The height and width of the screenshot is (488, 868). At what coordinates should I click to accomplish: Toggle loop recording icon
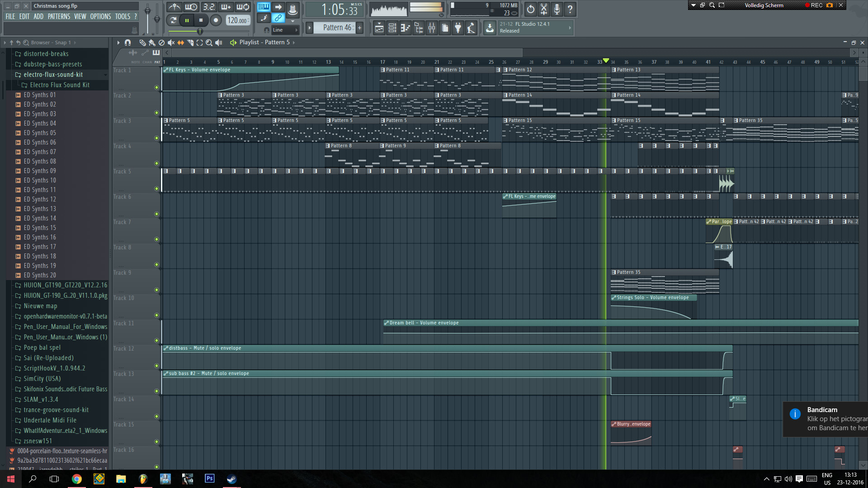click(x=243, y=7)
